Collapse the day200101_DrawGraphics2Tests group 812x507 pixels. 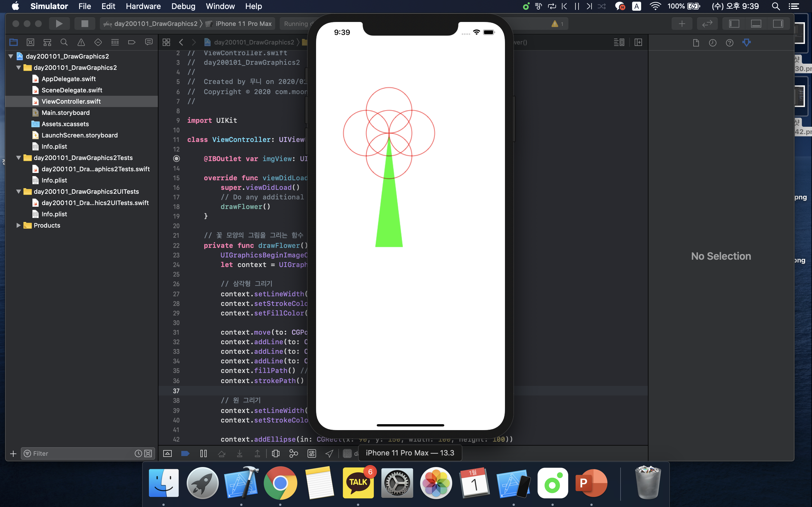click(18, 158)
